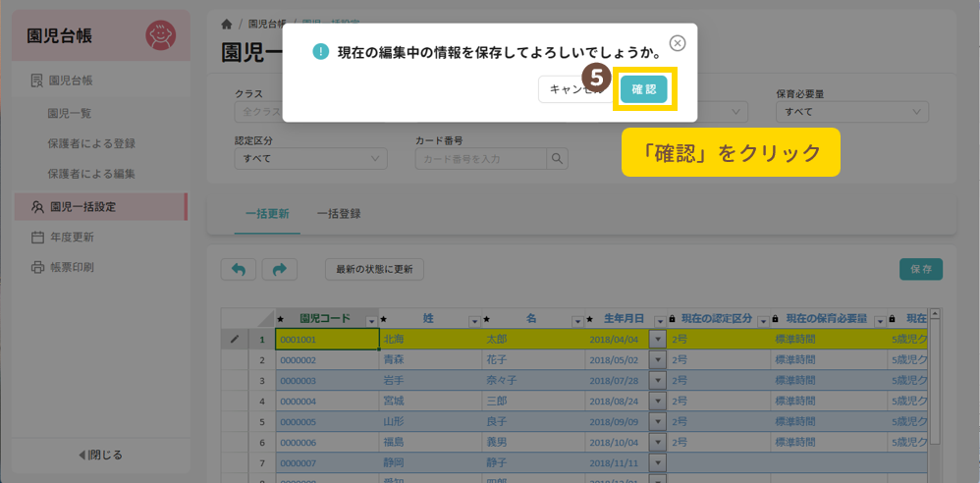980x483 pixels.
Task: Expand the 認定区分 dropdown
Action: (310, 158)
